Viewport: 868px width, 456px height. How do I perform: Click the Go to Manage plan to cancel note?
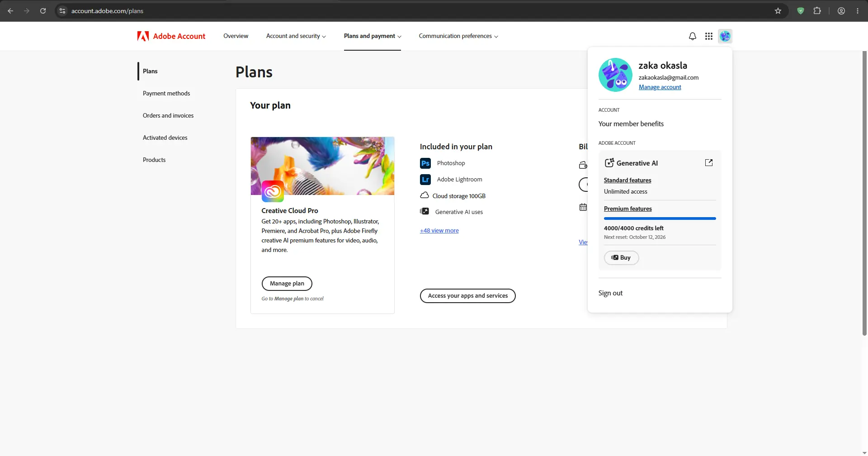(x=292, y=299)
